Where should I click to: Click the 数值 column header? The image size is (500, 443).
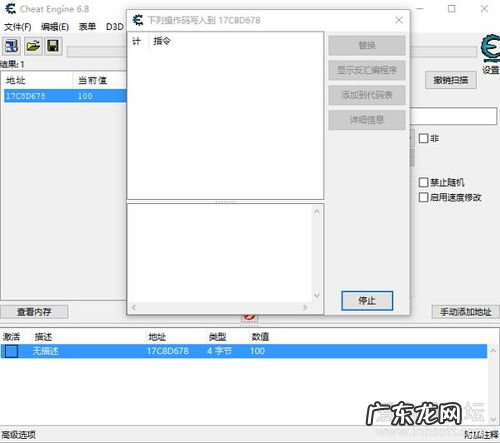(260, 337)
